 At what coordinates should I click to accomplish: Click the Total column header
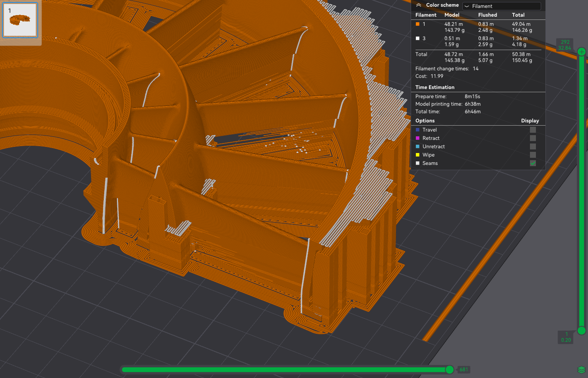518,15
